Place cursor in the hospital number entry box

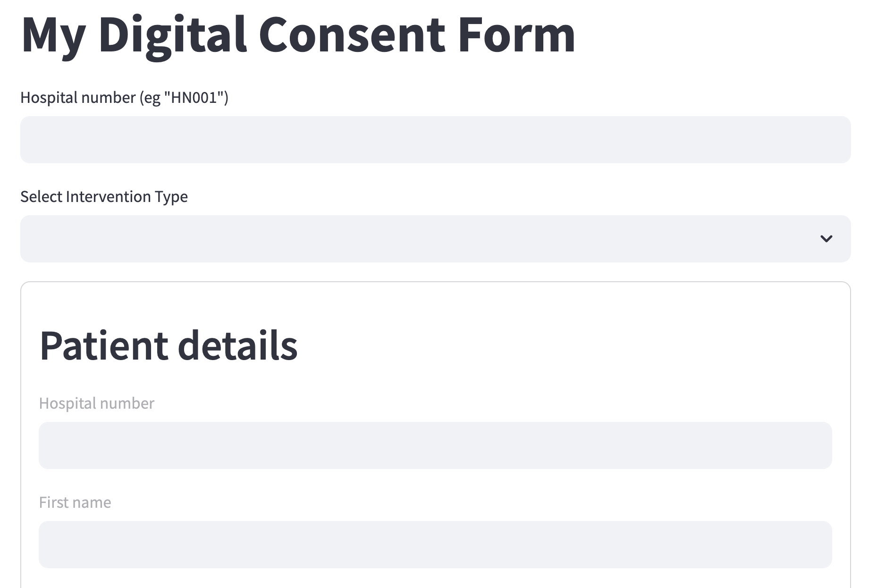click(x=434, y=140)
